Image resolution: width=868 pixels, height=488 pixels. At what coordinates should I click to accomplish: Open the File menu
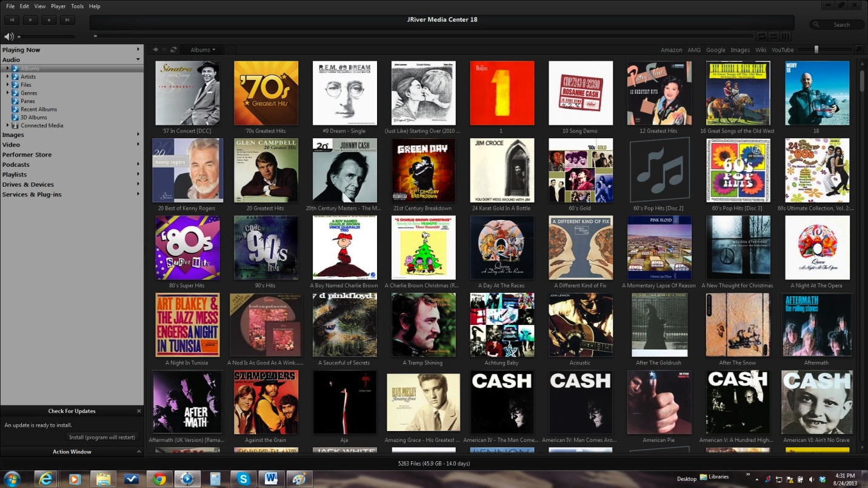tap(10, 6)
